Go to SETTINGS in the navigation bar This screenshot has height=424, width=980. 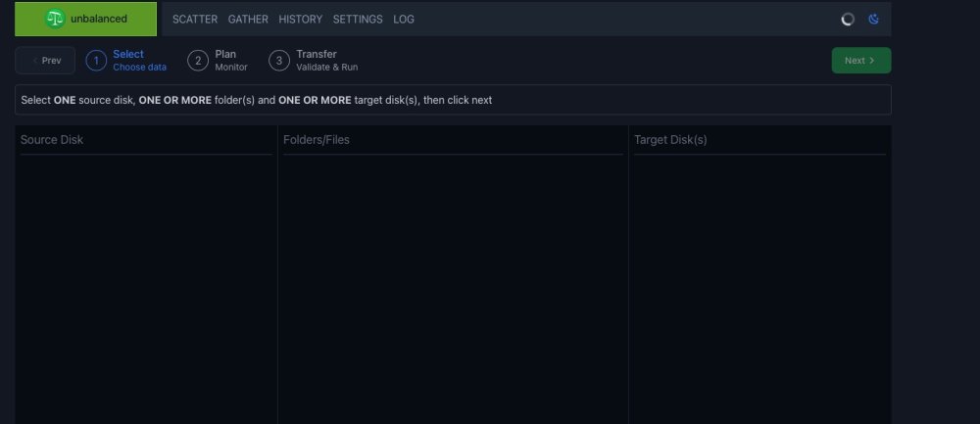point(358,20)
